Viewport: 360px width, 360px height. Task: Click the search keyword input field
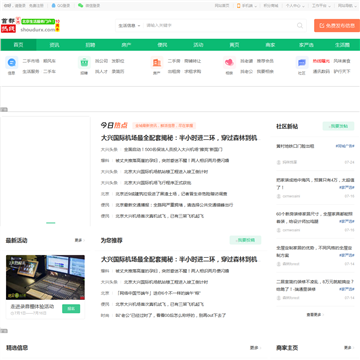pos(220,25)
